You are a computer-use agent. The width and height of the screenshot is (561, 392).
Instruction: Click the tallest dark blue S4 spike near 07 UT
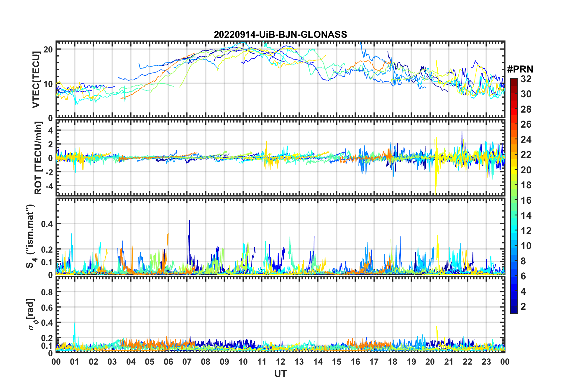tap(189, 221)
